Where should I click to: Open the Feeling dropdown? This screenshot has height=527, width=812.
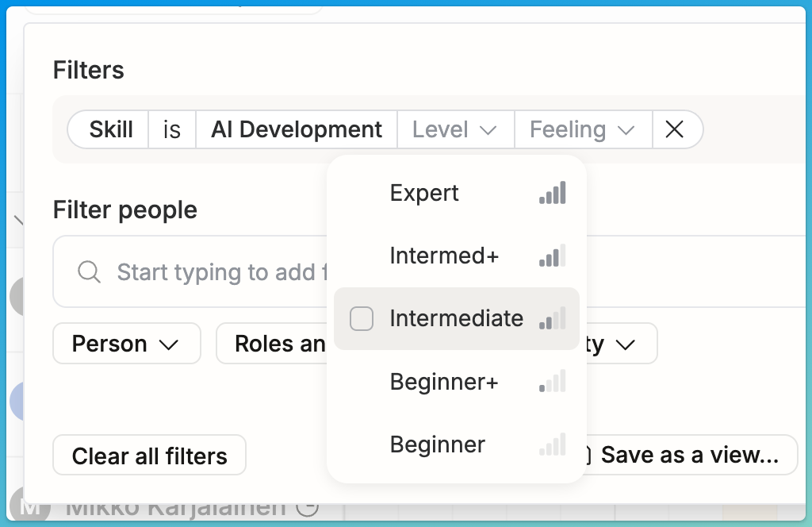coord(583,129)
